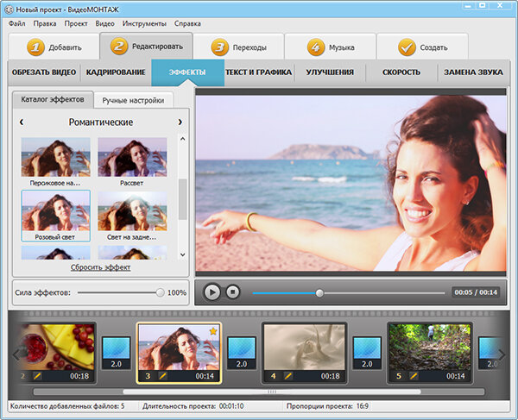Go to step 1 Добавить
This screenshot has width=518, height=420.
pyautogui.click(x=54, y=47)
